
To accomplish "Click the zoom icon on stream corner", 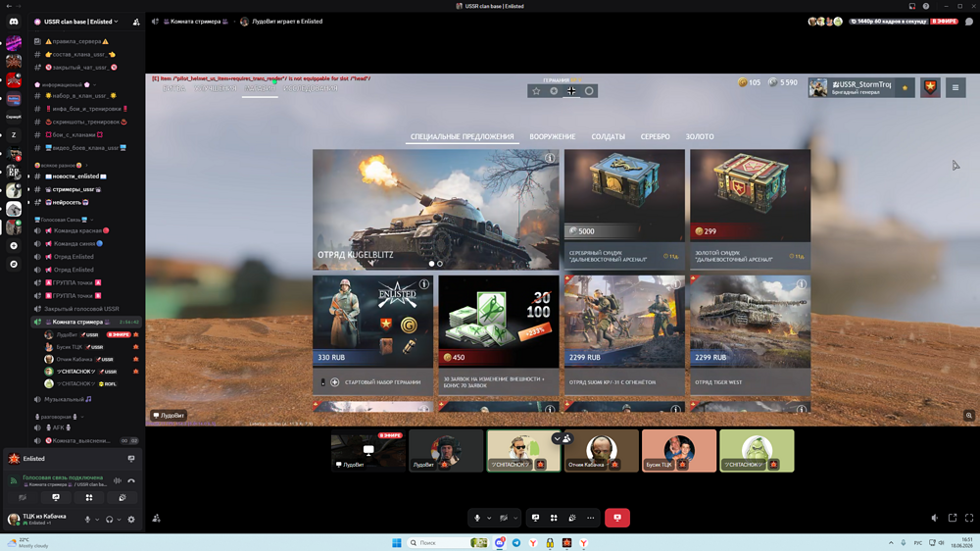I will (x=969, y=416).
